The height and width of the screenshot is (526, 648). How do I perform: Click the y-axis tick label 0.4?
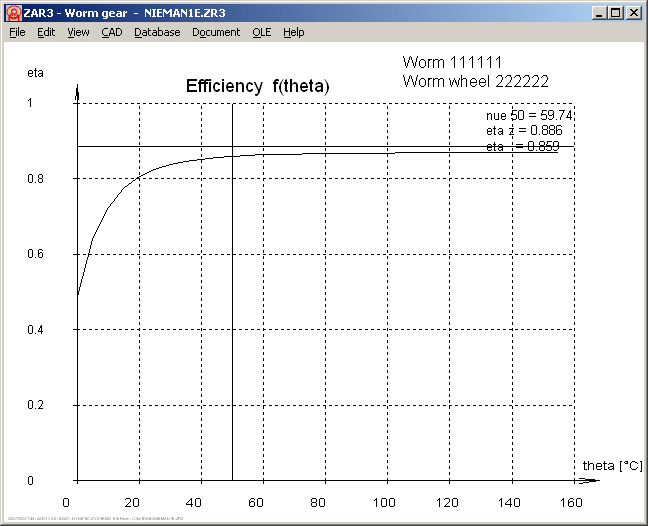(36, 330)
